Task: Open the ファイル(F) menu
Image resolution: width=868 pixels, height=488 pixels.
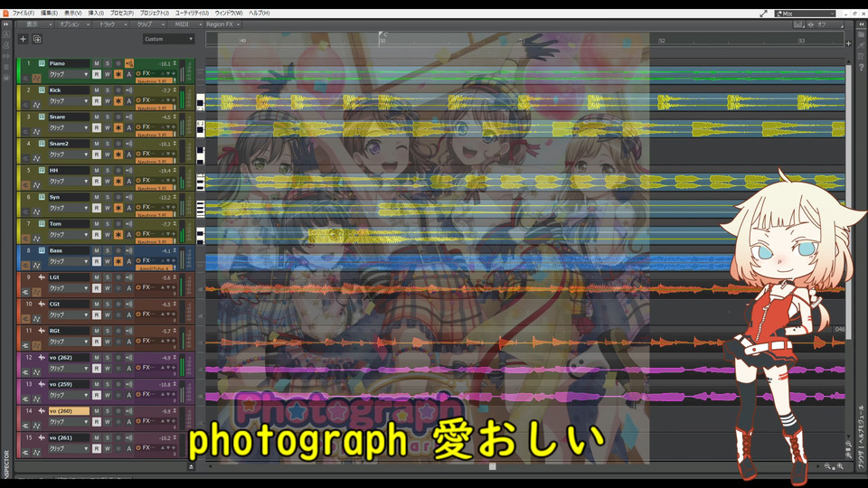Action: 24,13
